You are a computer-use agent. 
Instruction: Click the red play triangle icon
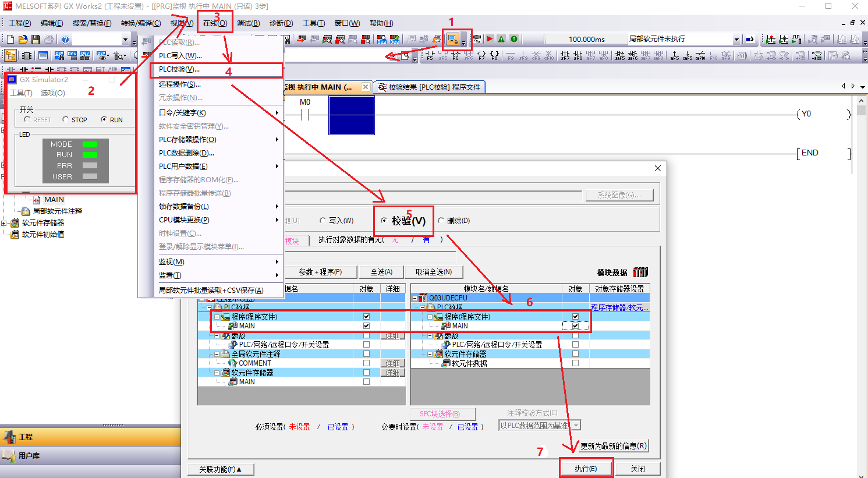click(x=490, y=39)
